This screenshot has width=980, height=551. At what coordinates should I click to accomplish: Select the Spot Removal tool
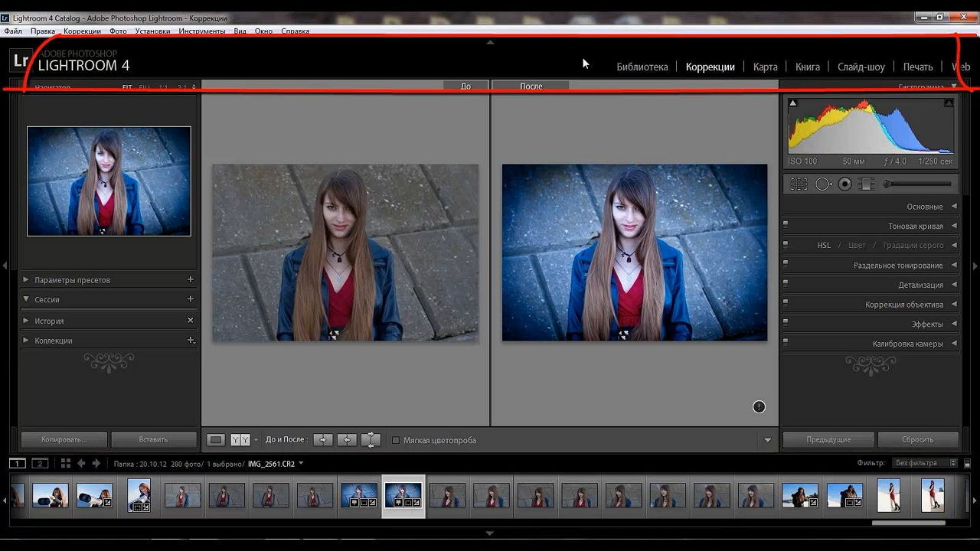tap(823, 184)
